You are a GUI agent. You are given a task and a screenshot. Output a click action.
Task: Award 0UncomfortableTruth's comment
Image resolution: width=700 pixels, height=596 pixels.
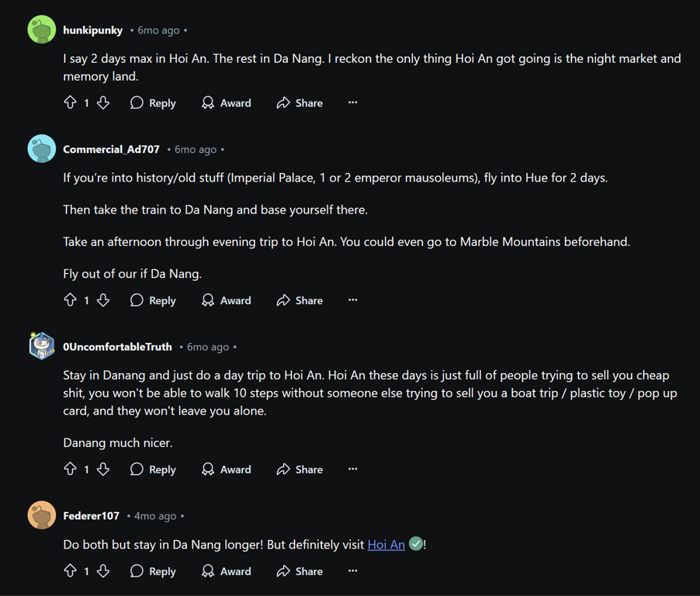point(226,470)
